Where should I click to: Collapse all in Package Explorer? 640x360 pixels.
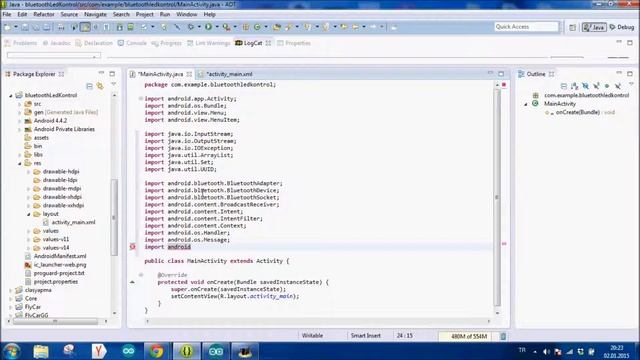[89, 86]
